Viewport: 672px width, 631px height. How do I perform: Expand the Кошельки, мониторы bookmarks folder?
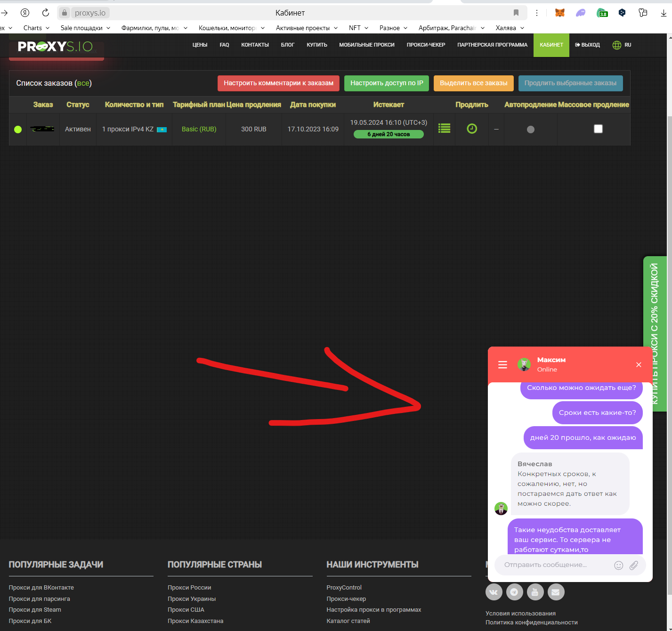click(x=232, y=28)
